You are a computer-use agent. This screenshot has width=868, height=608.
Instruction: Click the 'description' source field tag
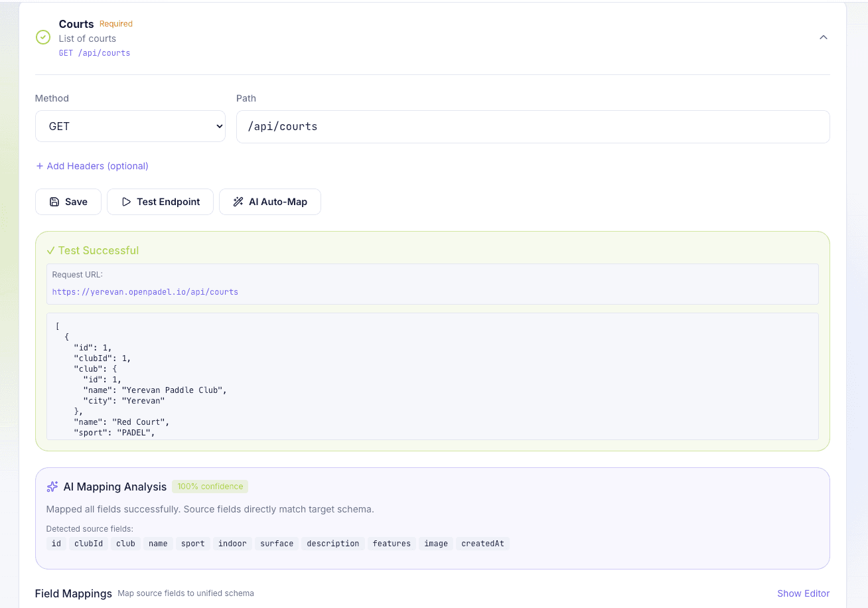tap(333, 544)
